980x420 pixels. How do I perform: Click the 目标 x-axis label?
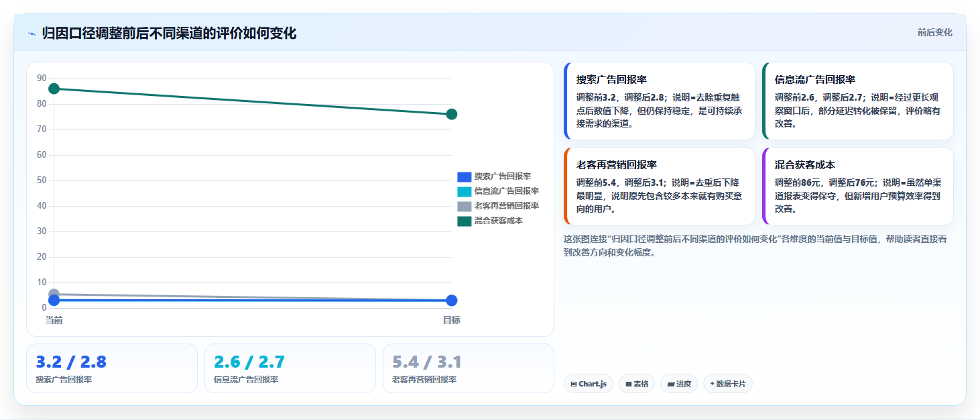pyautogui.click(x=452, y=320)
